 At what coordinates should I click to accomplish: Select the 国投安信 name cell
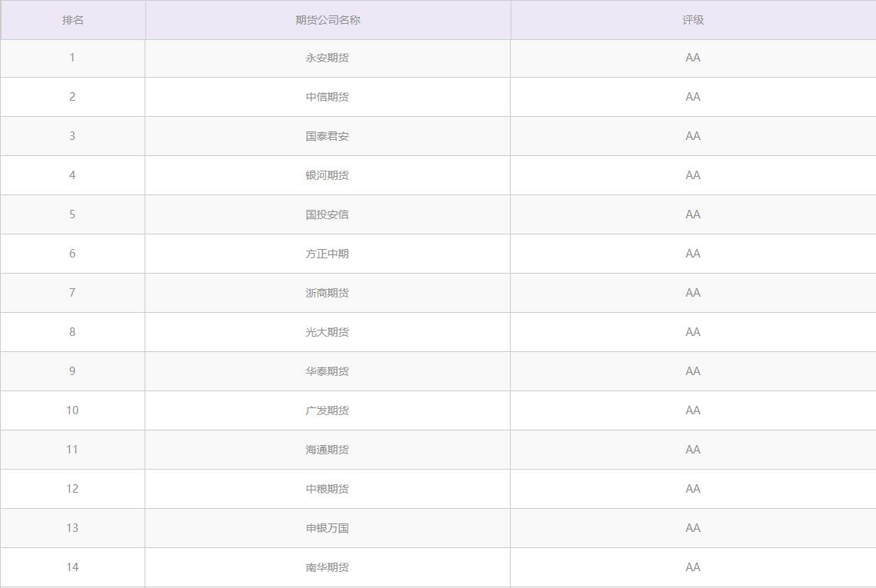click(328, 214)
